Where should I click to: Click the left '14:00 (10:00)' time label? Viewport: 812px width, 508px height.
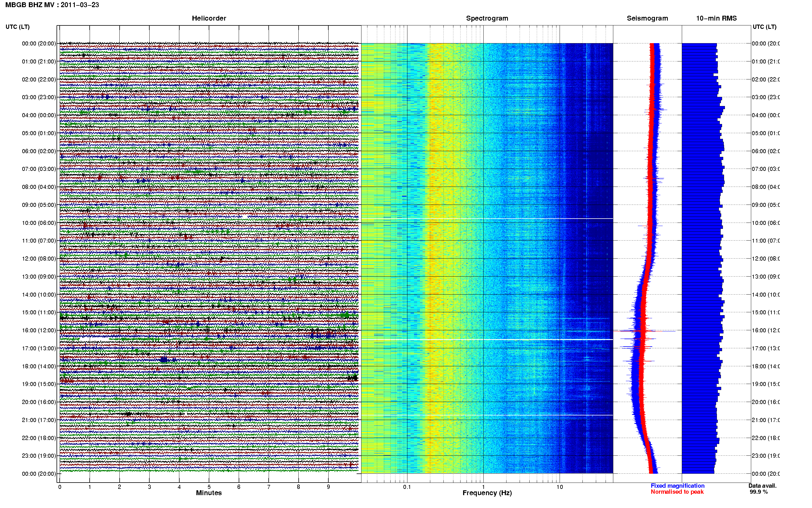click(39, 295)
